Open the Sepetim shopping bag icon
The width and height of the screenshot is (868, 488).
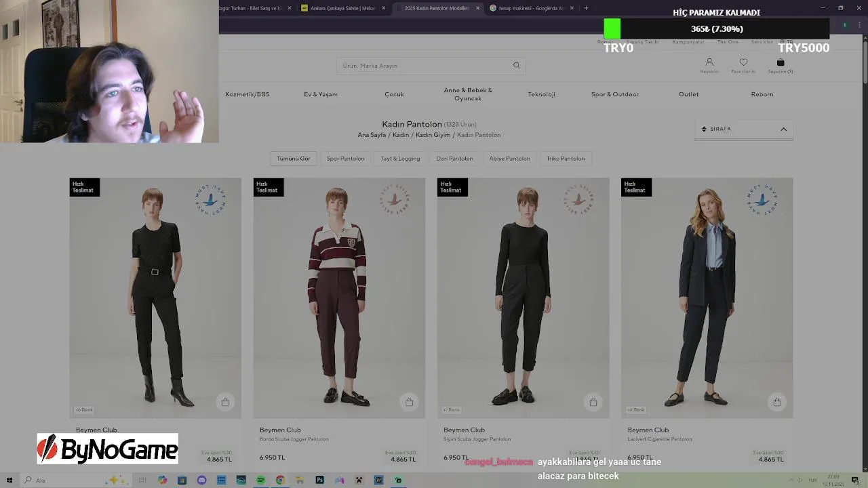tap(781, 62)
